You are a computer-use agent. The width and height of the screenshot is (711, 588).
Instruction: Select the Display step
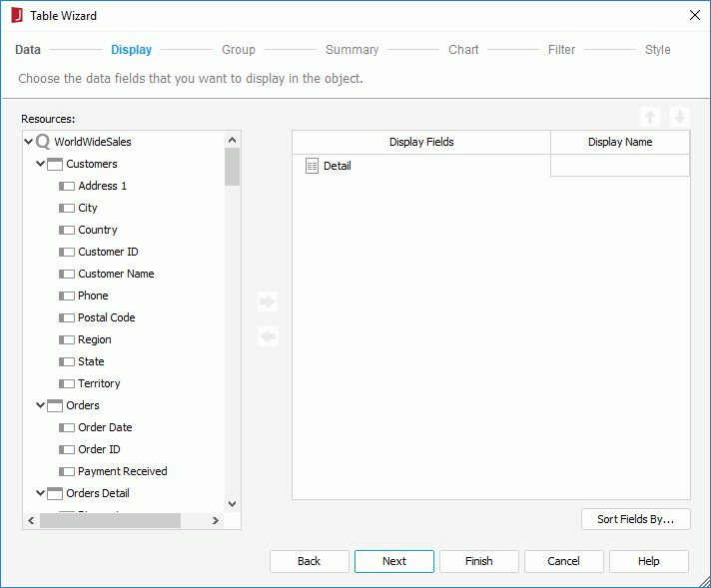click(x=132, y=50)
